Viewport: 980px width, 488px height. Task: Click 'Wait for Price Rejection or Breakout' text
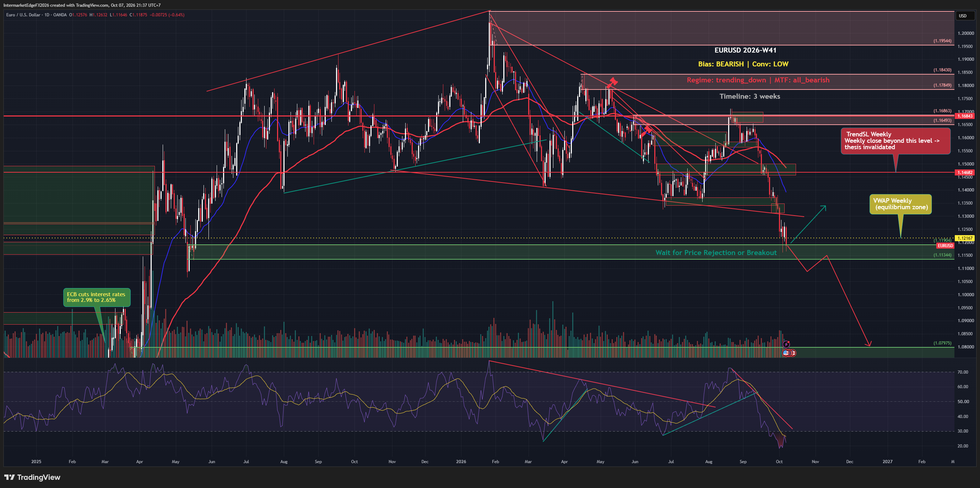(716, 253)
